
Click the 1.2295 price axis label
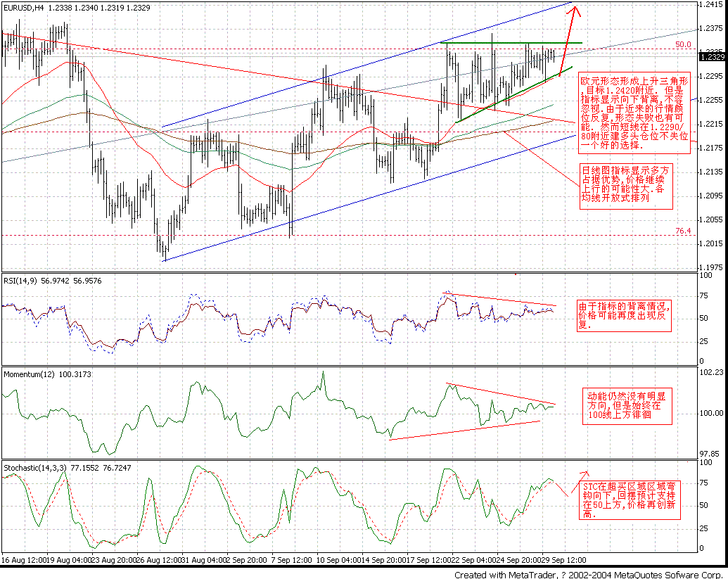(713, 76)
